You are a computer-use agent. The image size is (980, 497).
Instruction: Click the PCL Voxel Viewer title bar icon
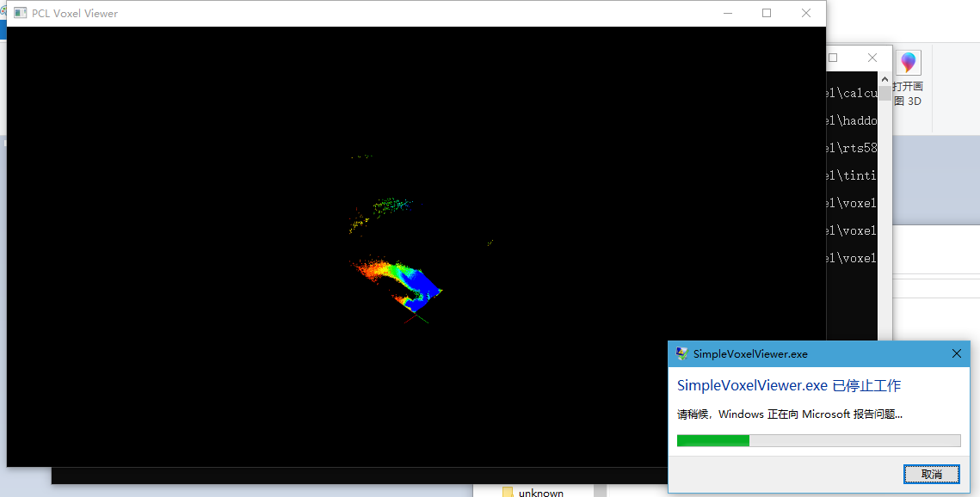[x=19, y=13]
